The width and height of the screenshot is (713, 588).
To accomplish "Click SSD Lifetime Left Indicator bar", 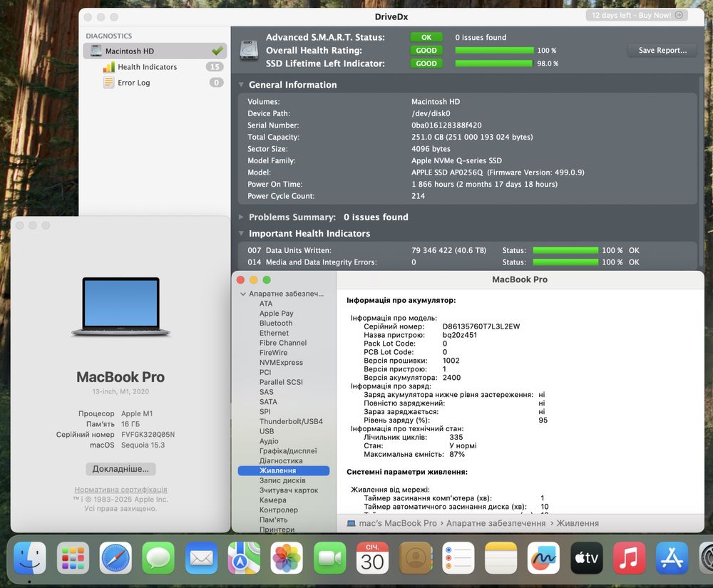I will (494, 63).
